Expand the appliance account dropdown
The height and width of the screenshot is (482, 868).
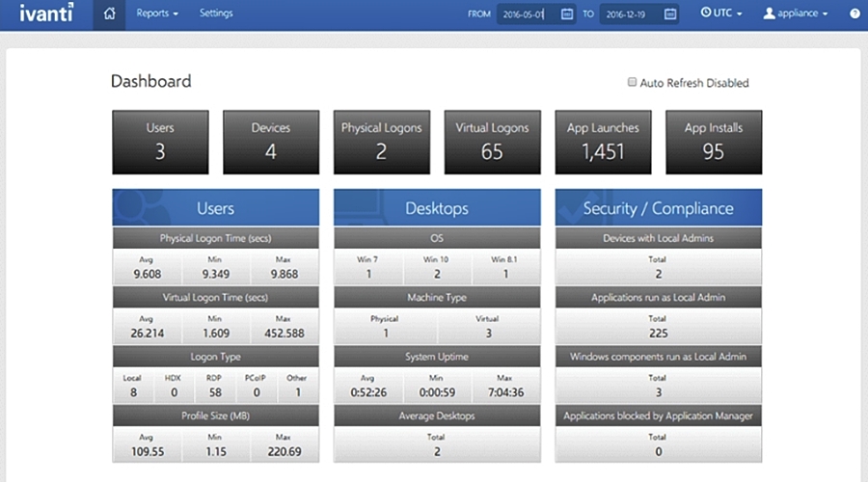tap(796, 13)
